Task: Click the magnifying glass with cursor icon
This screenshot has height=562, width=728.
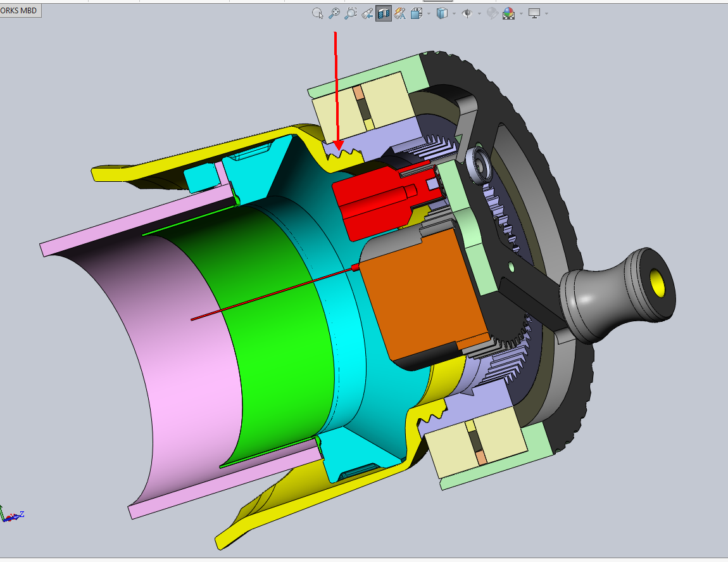Action: 318,13
